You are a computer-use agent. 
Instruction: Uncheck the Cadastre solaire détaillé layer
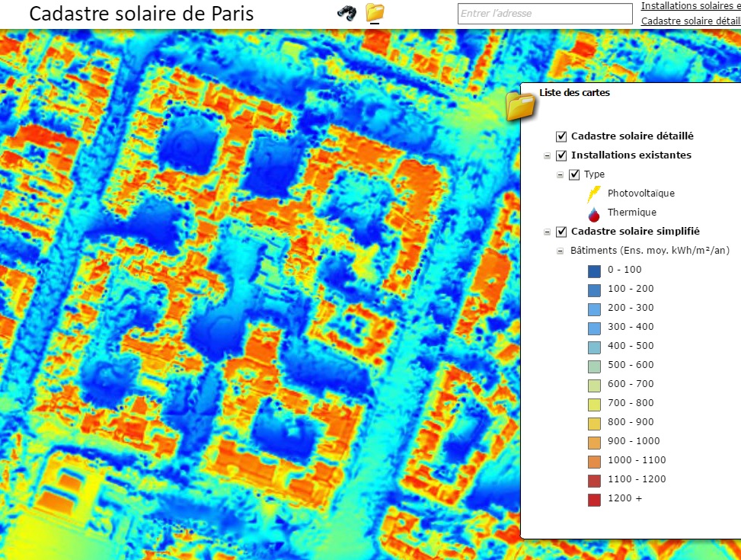point(561,136)
